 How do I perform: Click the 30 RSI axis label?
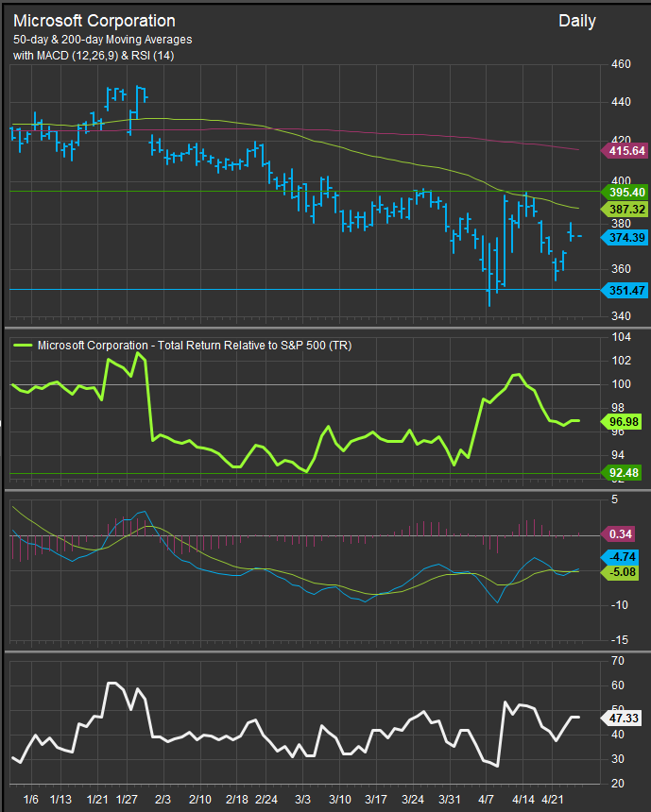618,759
